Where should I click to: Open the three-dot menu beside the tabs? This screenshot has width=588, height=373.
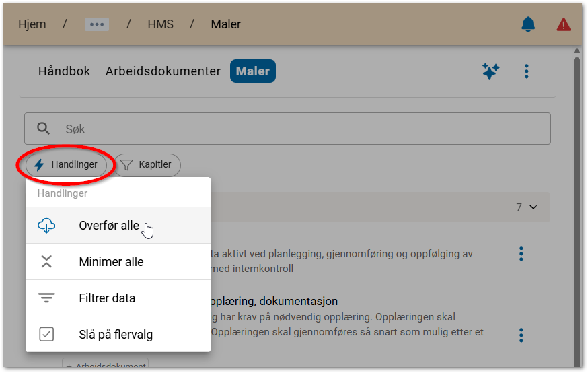pos(527,71)
